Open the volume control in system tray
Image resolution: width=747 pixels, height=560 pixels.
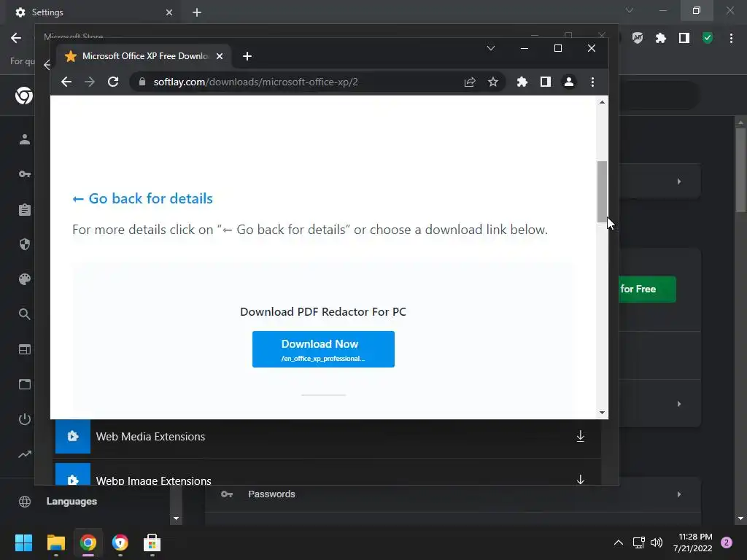(657, 542)
